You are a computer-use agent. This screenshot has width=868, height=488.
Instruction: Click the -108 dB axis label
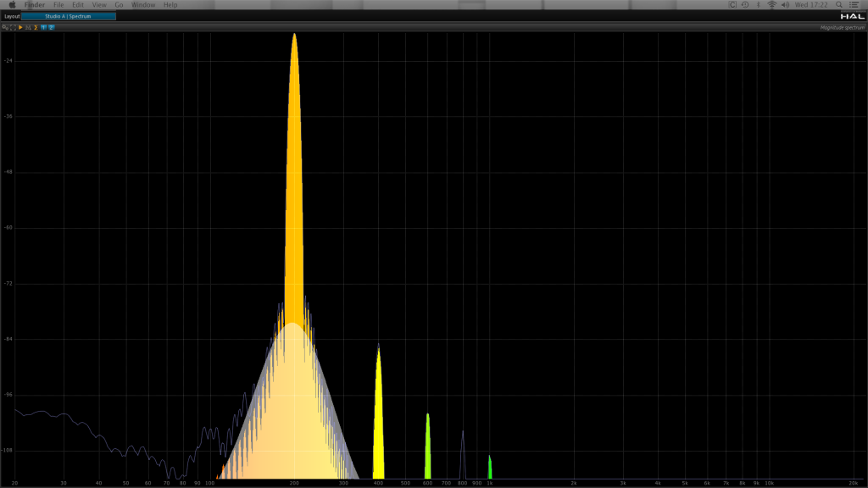pyautogui.click(x=7, y=451)
